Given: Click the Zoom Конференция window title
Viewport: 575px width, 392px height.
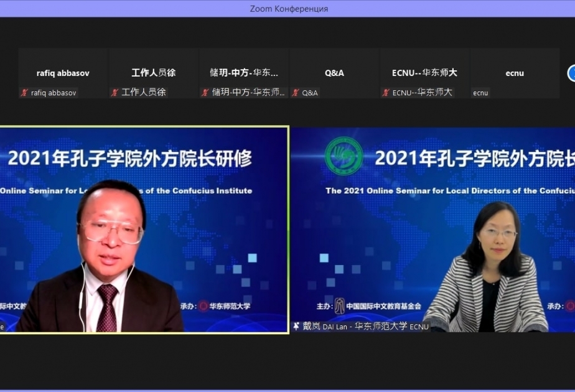Looking at the screenshot, I should tap(289, 9).
